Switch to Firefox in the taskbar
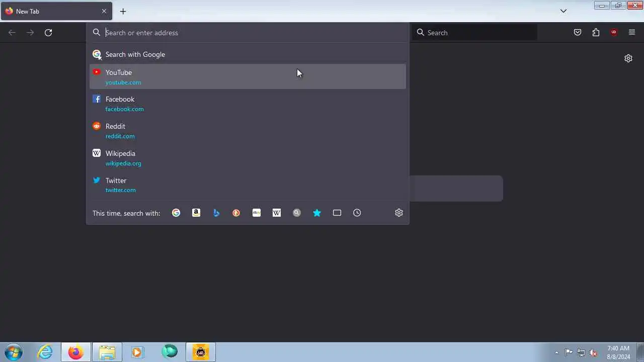The image size is (644, 362). [x=76, y=352]
